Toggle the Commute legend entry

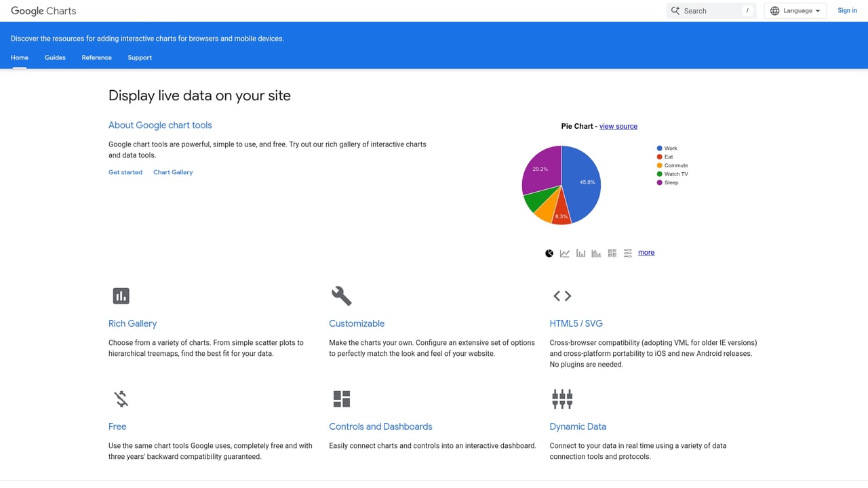click(x=675, y=165)
